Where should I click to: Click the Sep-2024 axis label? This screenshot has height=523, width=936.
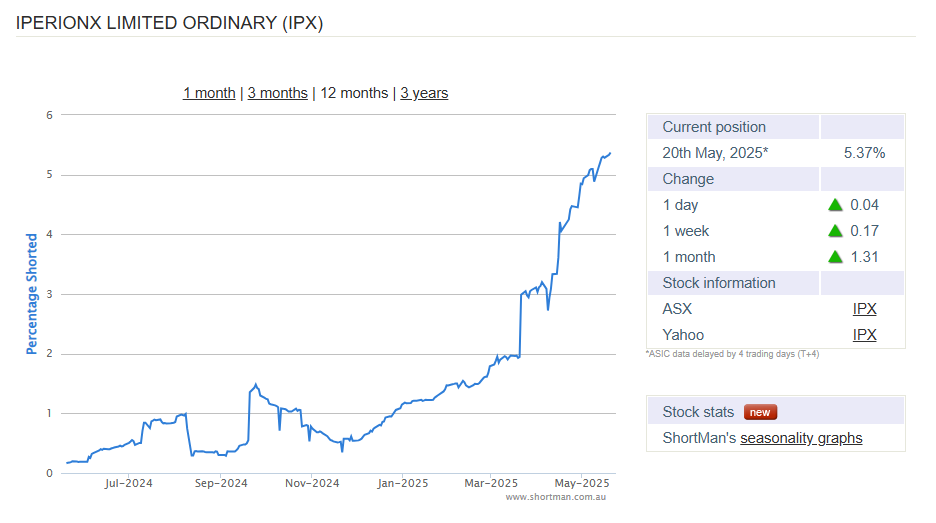(x=221, y=483)
